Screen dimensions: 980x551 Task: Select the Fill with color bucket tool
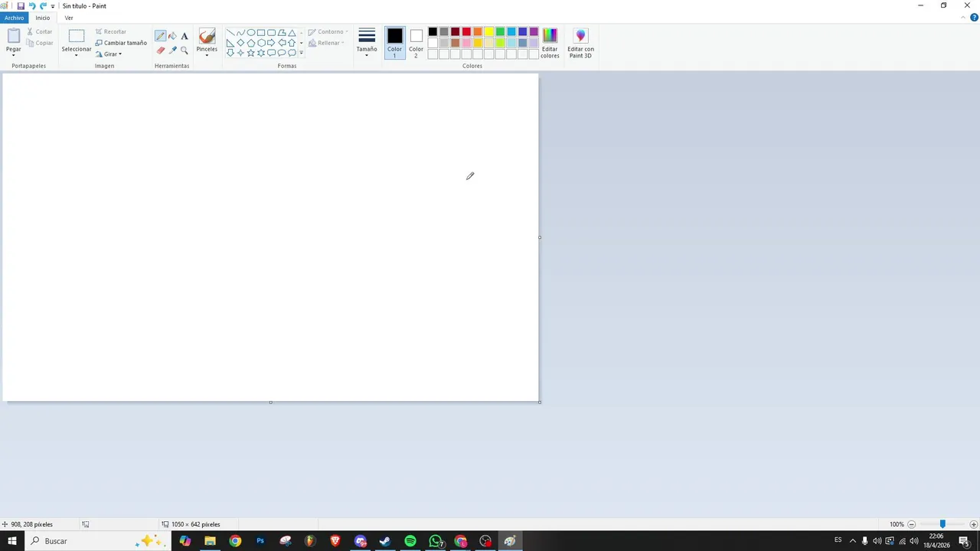[172, 36]
